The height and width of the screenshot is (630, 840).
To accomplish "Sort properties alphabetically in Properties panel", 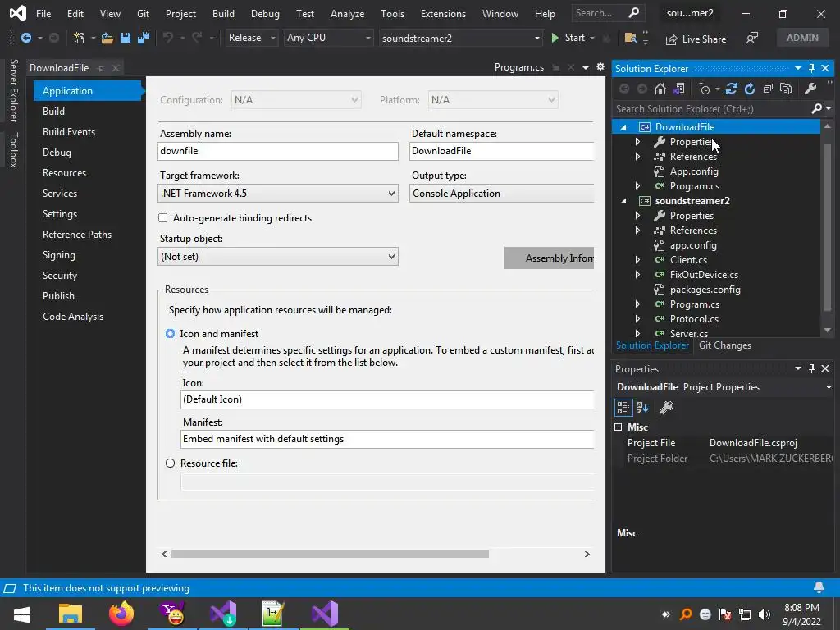I will pos(642,408).
